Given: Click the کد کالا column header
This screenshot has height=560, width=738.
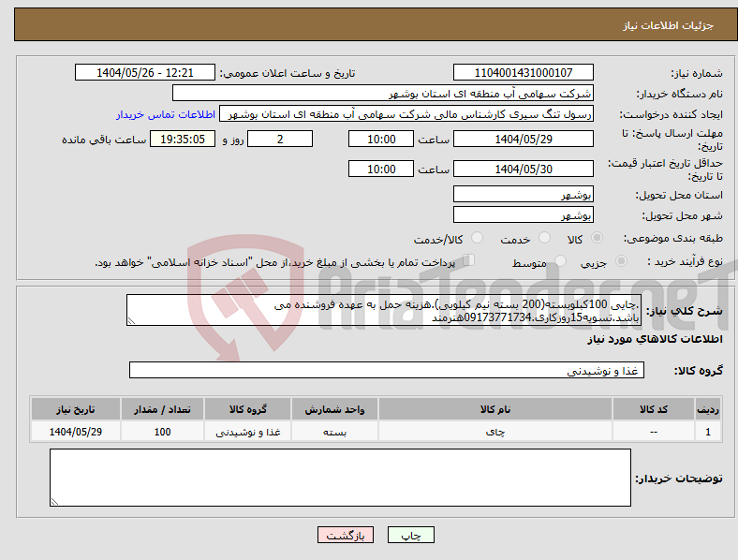Looking at the screenshot, I should [654, 409].
